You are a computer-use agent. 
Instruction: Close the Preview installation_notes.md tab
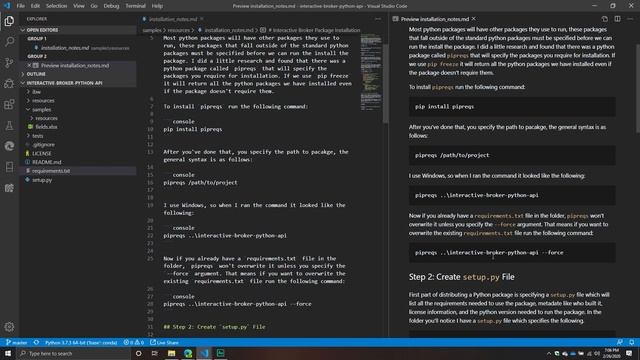(473, 19)
